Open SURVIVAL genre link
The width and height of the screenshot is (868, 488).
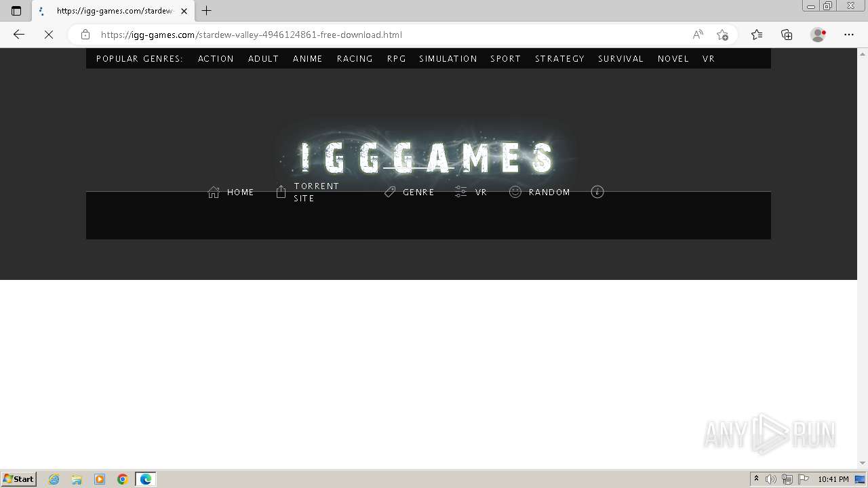(620, 59)
